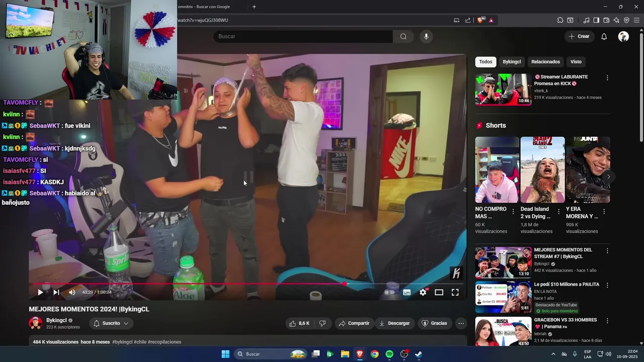
Task: Open Spotify from the taskbar
Action: click(x=389, y=354)
